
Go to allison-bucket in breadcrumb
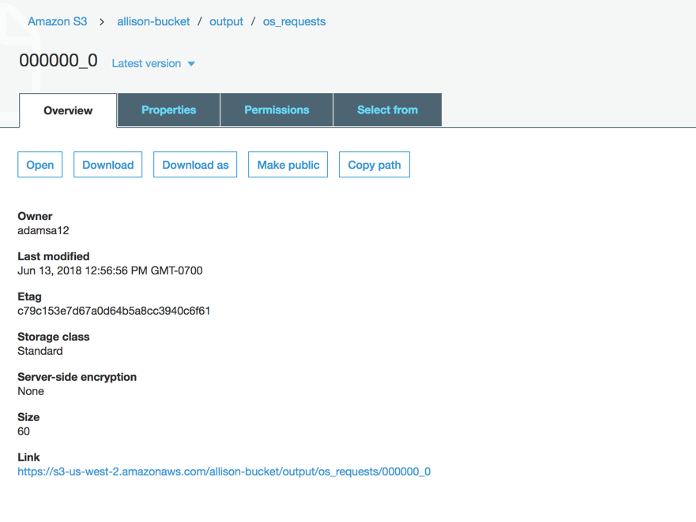pyautogui.click(x=153, y=21)
